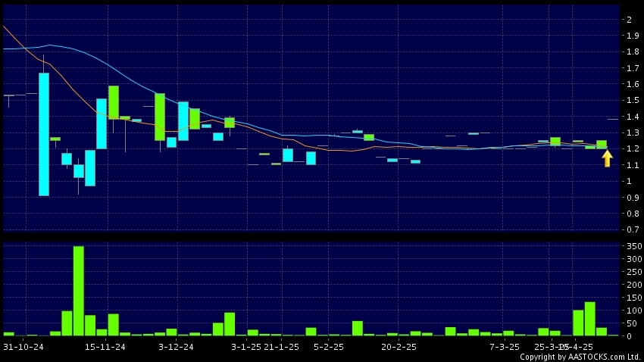Click the price axis value 0.9
The height and width of the screenshot is (362, 644).
[633, 198]
